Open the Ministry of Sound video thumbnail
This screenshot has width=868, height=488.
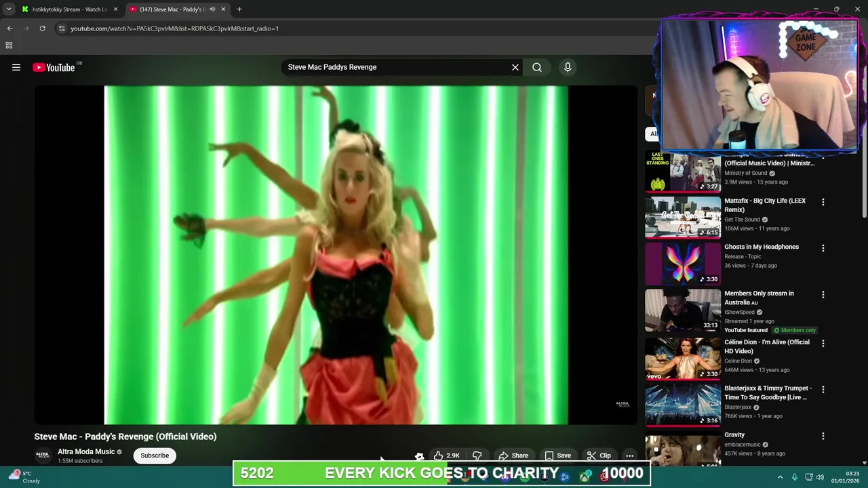683,172
